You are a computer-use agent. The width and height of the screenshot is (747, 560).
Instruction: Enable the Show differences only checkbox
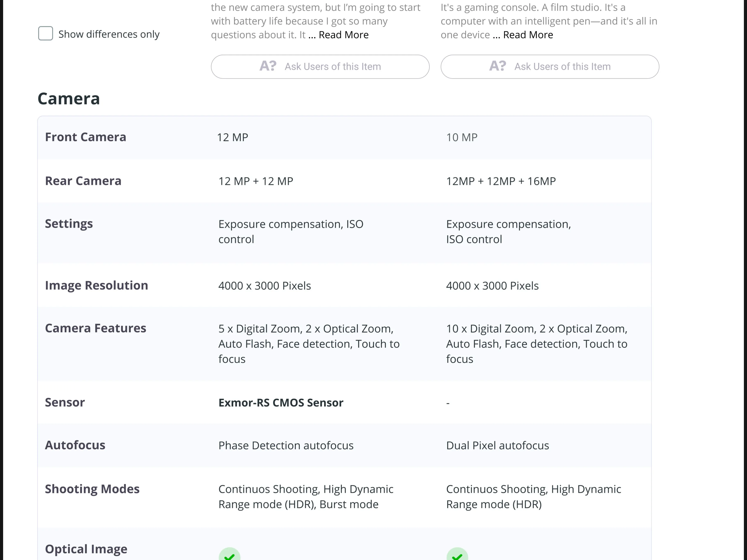46,33
